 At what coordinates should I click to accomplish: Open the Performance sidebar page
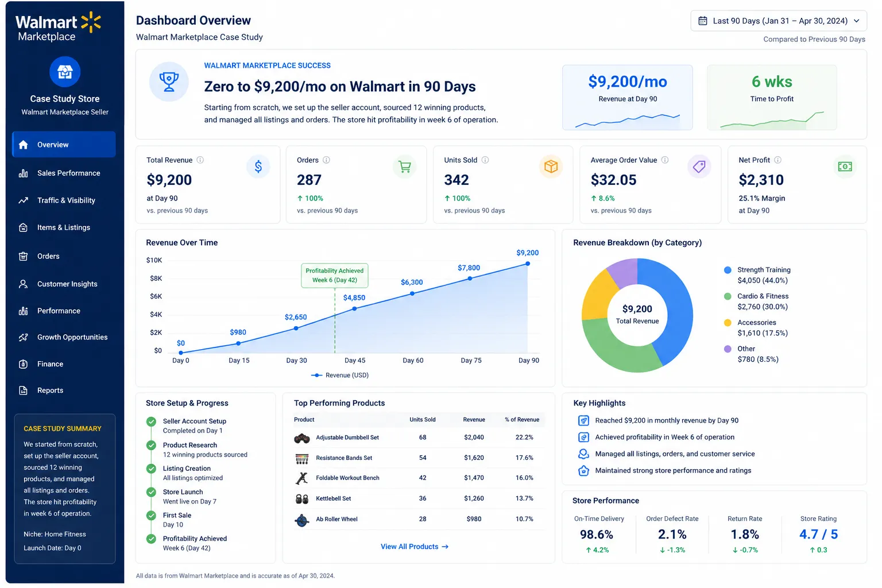(x=64, y=311)
